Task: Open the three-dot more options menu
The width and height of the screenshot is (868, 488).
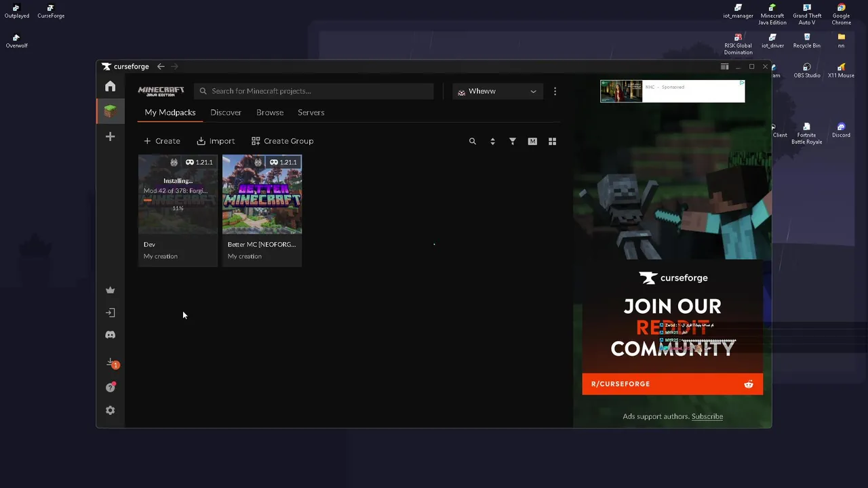Action: (x=555, y=91)
